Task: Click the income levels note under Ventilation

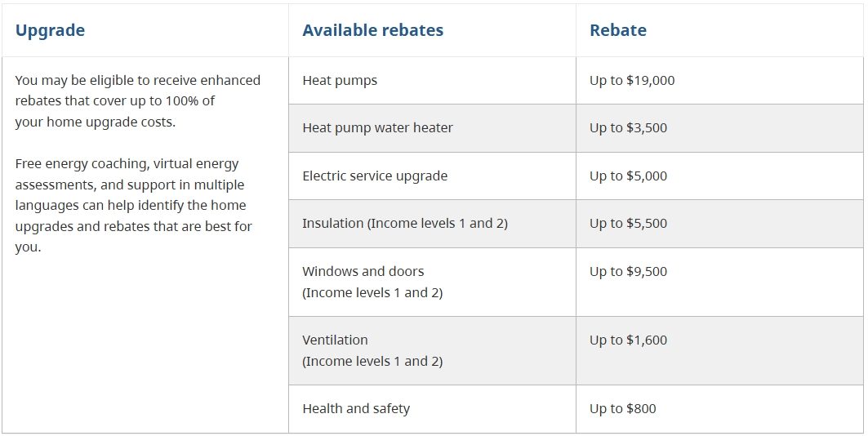Action: (372, 361)
